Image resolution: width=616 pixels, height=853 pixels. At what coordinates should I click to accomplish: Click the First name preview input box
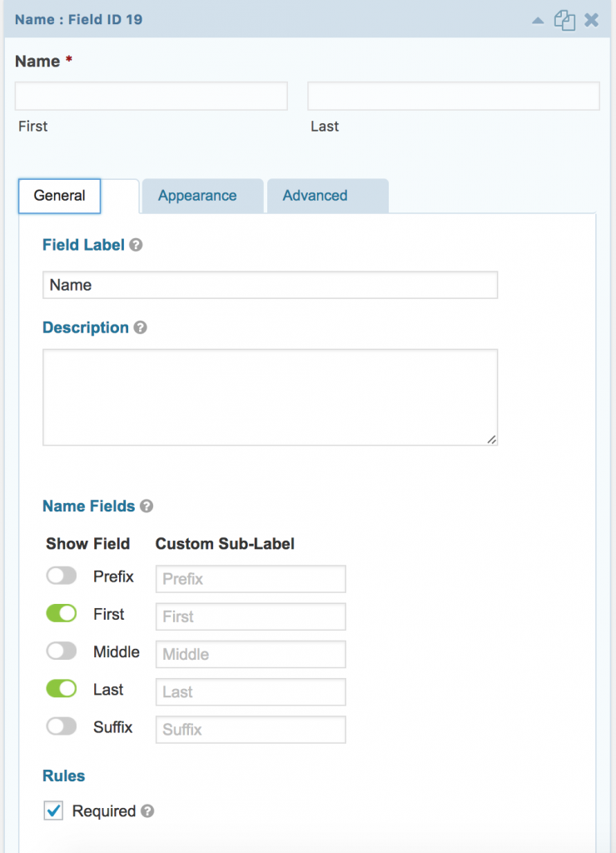[152, 96]
